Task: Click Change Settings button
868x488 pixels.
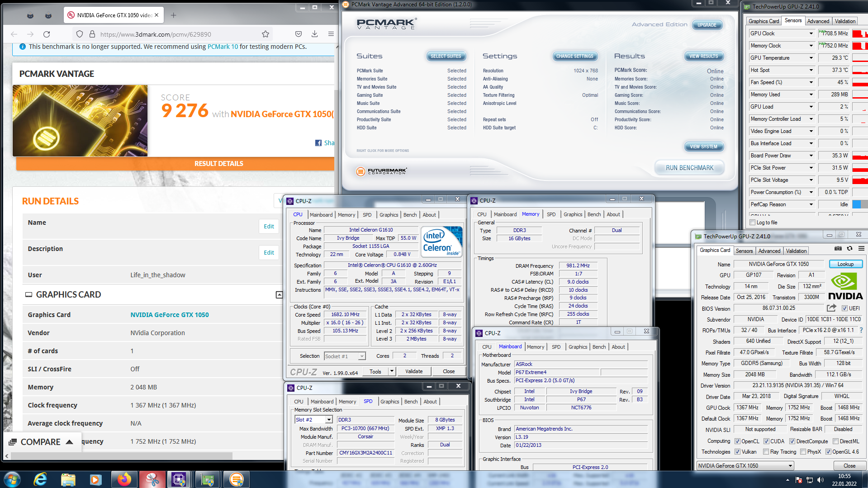Action: pyautogui.click(x=574, y=57)
